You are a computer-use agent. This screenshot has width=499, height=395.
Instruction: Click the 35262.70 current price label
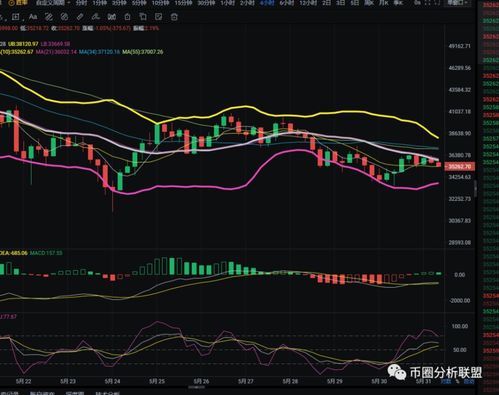[x=459, y=166]
